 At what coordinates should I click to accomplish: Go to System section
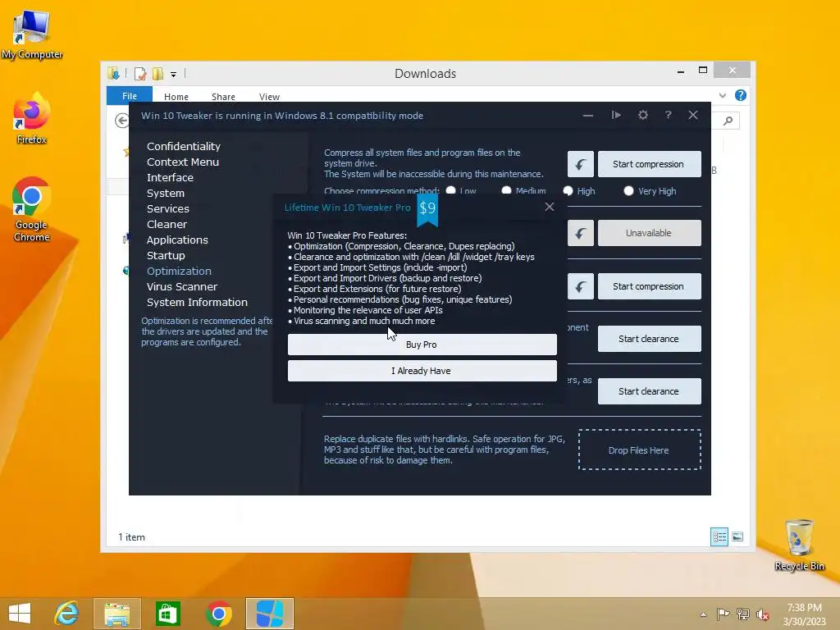click(166, 193)
